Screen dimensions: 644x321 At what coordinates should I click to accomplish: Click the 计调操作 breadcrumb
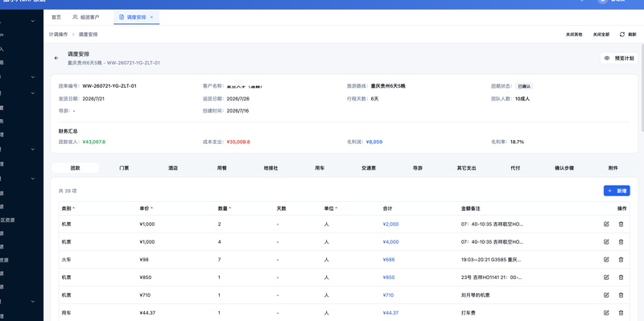[58, 35]
